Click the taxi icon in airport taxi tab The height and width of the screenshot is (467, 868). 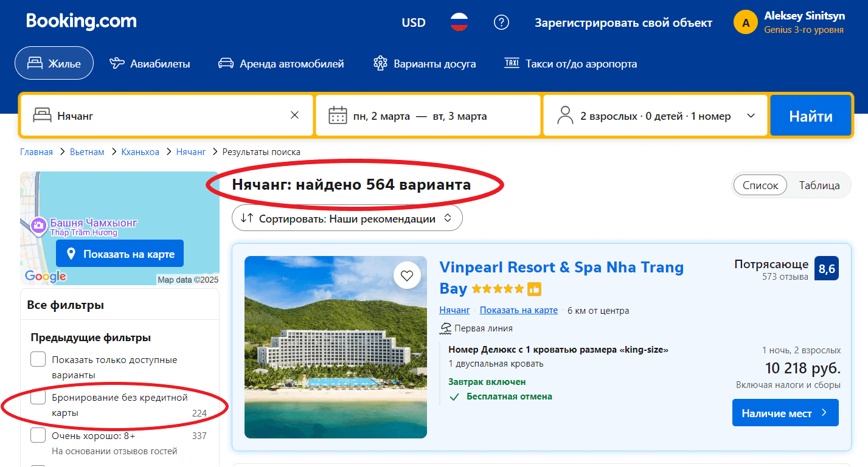click(x=512, y=63)
